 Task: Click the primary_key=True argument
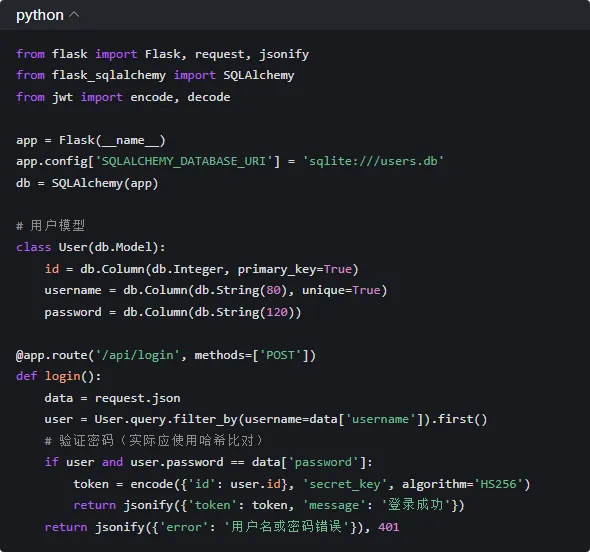pos(295,269)
